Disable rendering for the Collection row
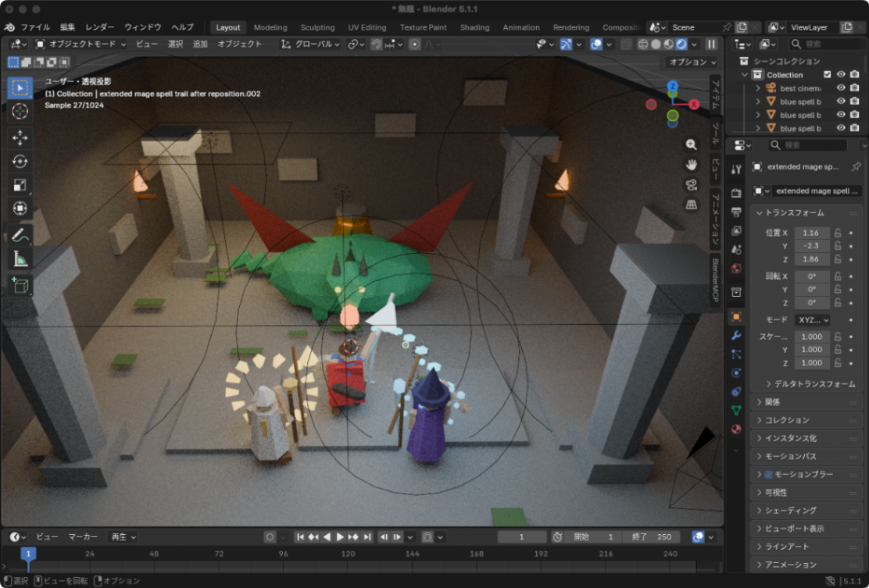The width and height of the screenshot is (869, 588). point(855,75)
